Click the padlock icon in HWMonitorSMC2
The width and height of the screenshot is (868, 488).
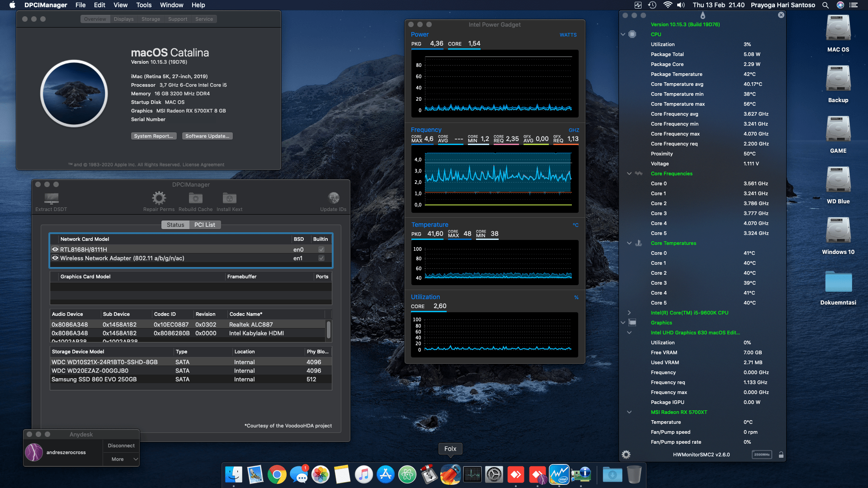(x=781, y=455)
